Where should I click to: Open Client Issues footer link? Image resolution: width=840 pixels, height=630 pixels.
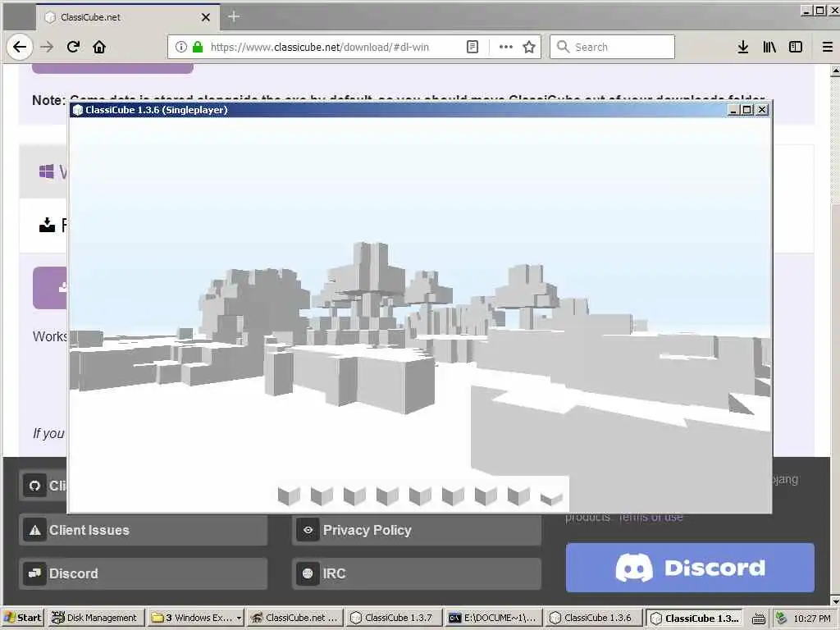coord(143,530)
